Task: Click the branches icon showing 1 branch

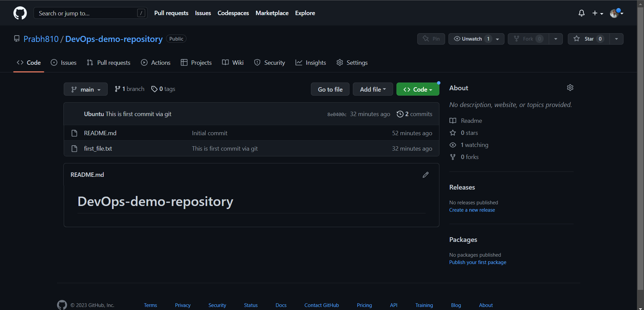Action: (117, 89)
